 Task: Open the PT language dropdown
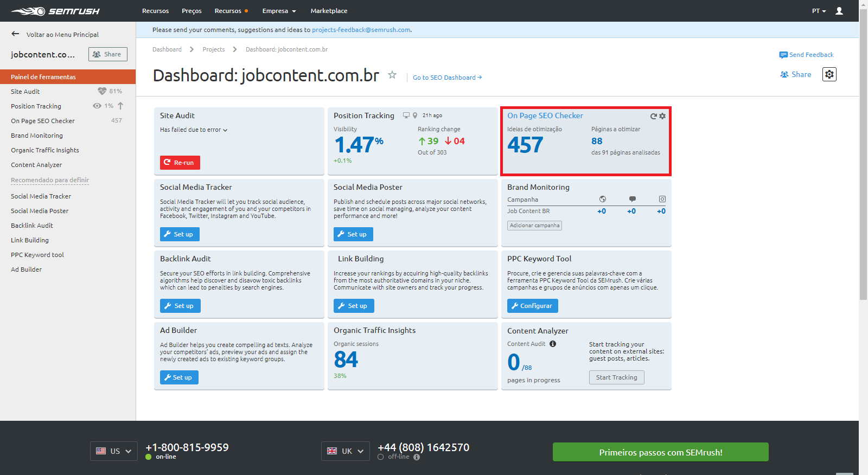pos(819,11)
